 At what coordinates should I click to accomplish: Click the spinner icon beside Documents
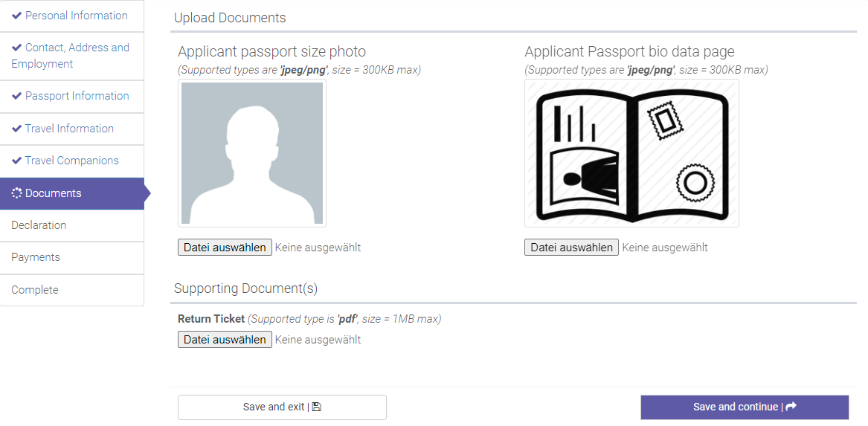click(x=16, y=193)
